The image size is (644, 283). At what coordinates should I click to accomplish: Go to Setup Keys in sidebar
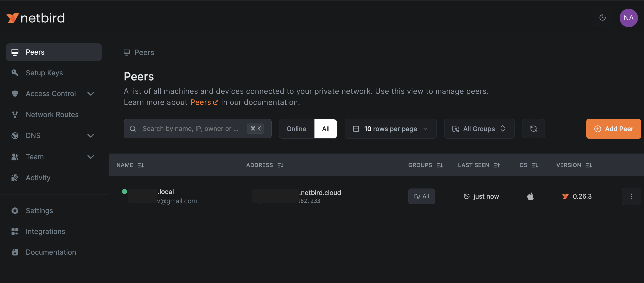point(44,73)
